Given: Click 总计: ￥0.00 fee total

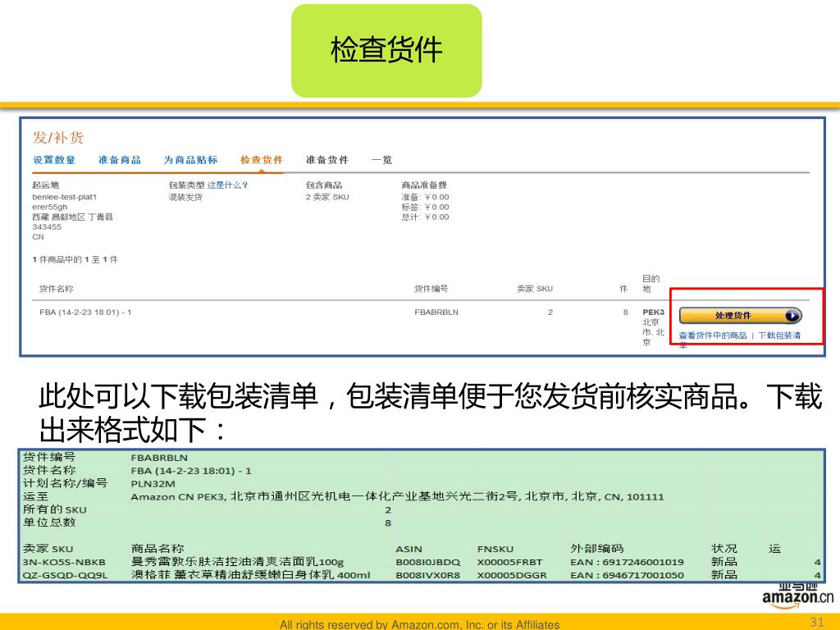Looking at the screenshot, I should 426,217.
